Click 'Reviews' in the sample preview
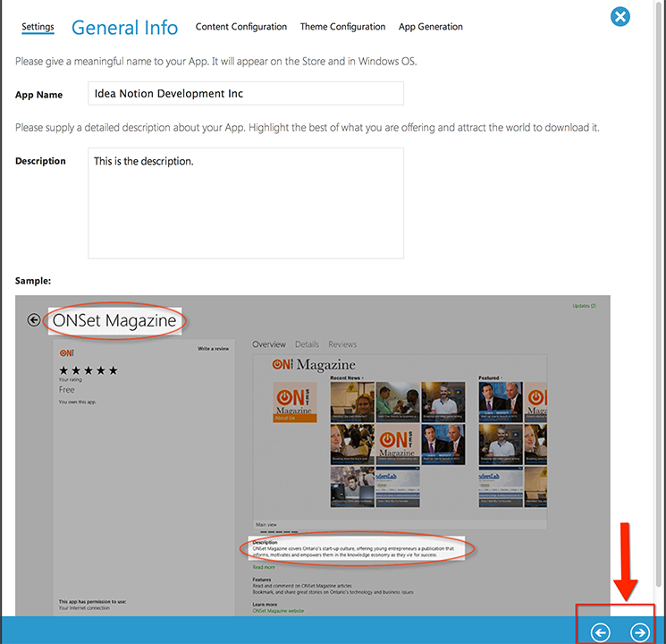This screenshot has width=666, height=644. click(342, 344)
